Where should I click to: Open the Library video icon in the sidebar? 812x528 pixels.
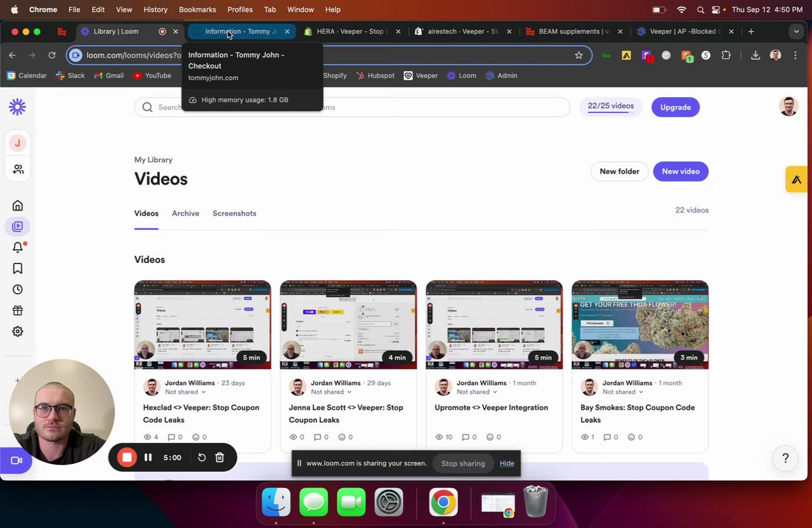click(x=18, y=226)
